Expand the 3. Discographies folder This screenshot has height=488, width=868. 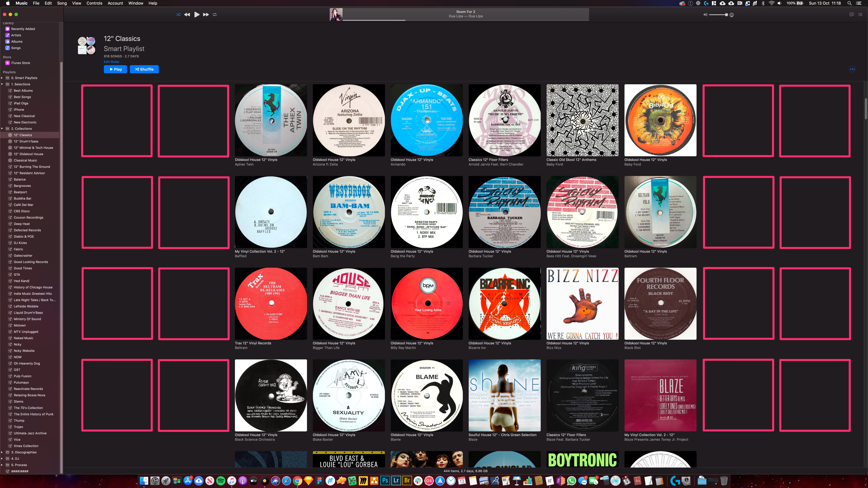(2, 452)
